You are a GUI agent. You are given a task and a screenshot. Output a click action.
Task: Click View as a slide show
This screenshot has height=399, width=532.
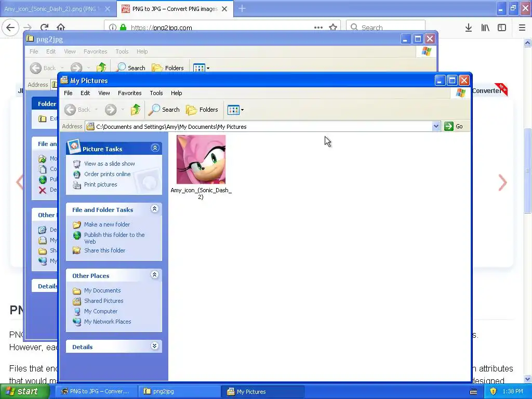point(110,164)
